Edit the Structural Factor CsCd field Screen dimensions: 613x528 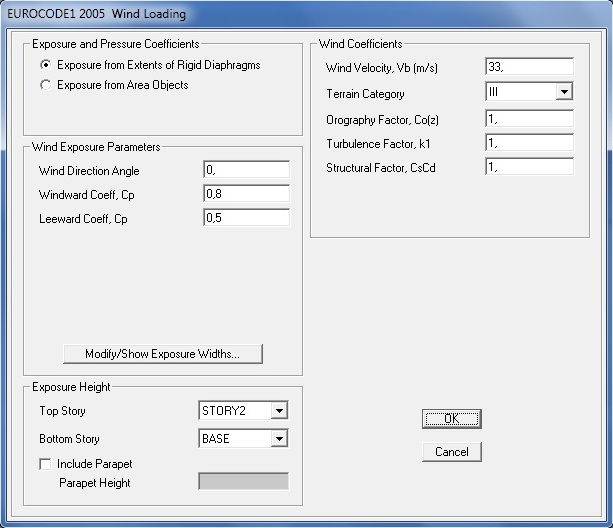pyautogui.click(x=529, y=167)
